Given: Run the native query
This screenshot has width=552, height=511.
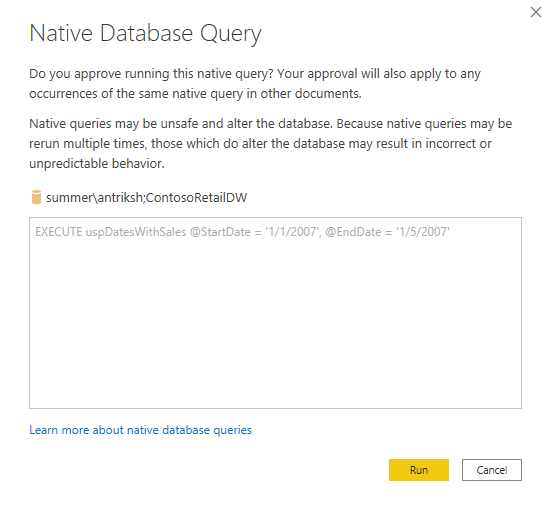Looking at the screenshot, I should (419, 470).
